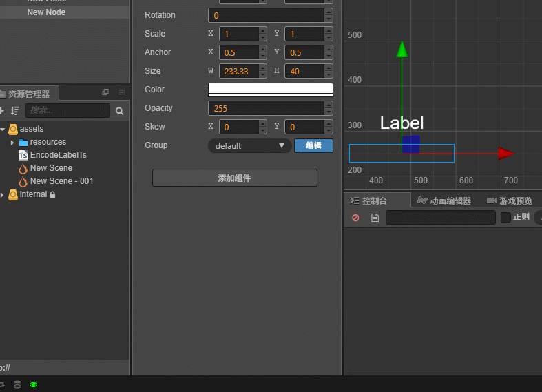
Task: Select the resources folder row
Action: click(48, 142)
